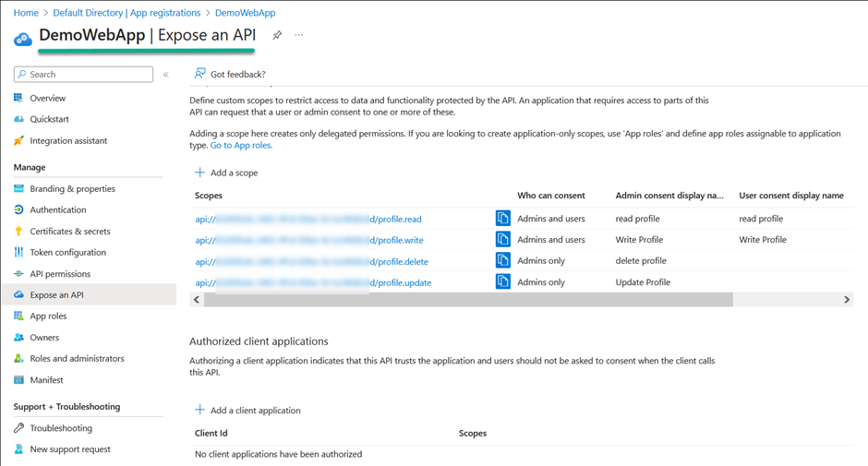868x466 pixels.
Task: Click the Authentication icon
Action: coord(18,209)
